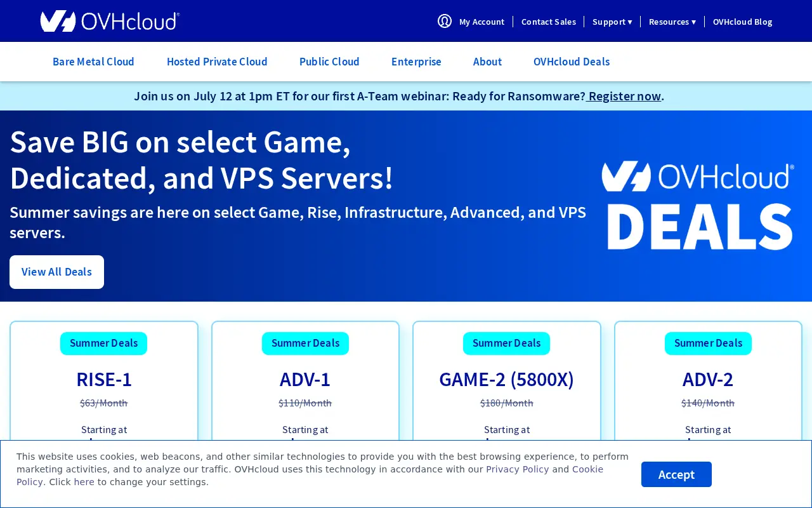This screenshot has height=508, width=812.
Task: Open My Account link
Action: pos(481,22)
